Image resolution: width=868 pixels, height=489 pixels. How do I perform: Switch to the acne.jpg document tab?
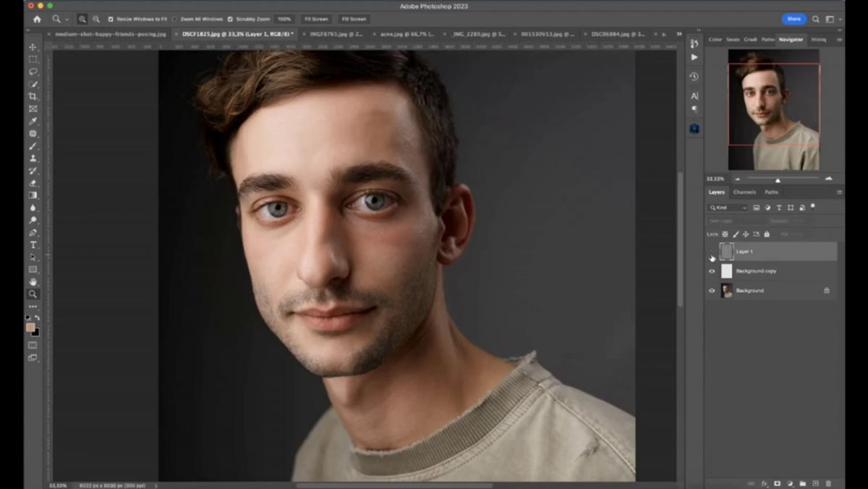coord(407,34)
